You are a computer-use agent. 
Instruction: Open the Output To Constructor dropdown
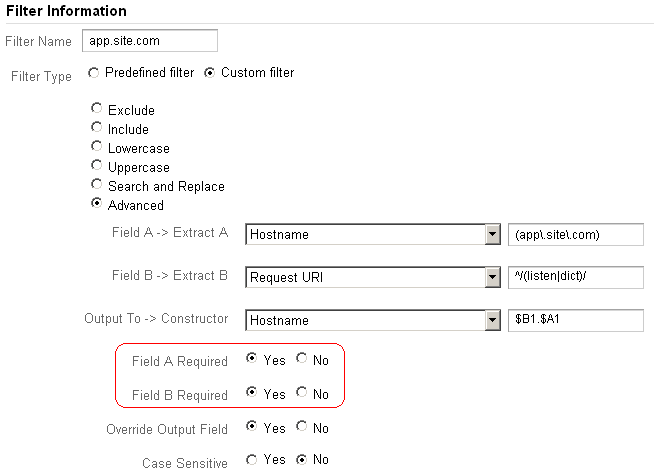491,320
